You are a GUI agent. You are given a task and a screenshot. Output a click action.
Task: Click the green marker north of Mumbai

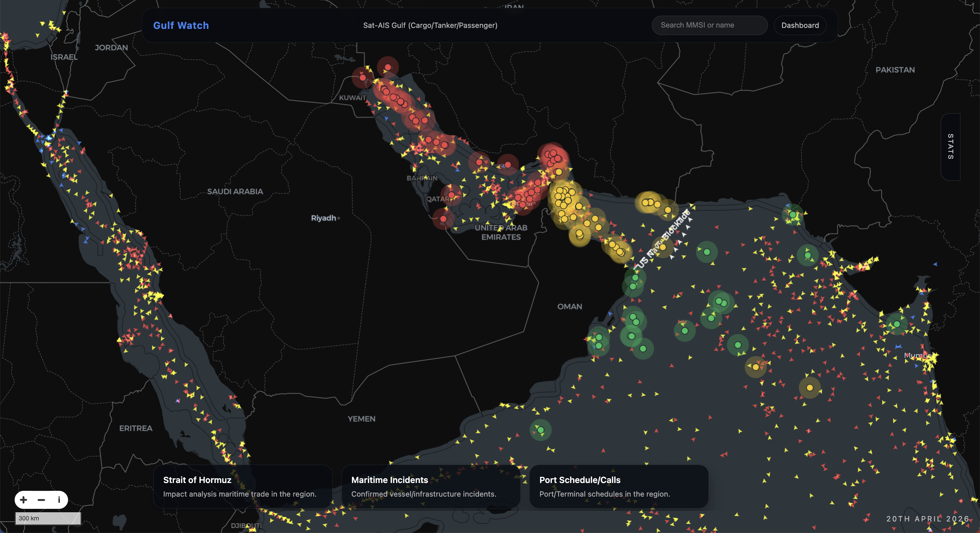pos(897,324)
